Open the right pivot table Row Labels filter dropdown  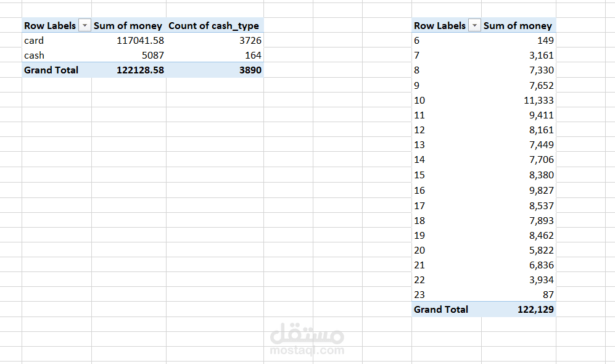pyautogui.click(x=474, y=25)
